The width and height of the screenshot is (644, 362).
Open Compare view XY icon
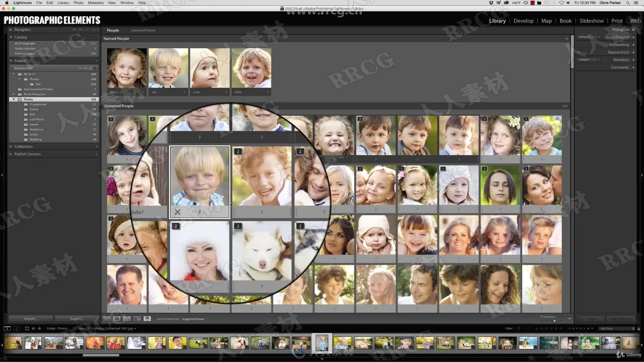tap(127, 319)
